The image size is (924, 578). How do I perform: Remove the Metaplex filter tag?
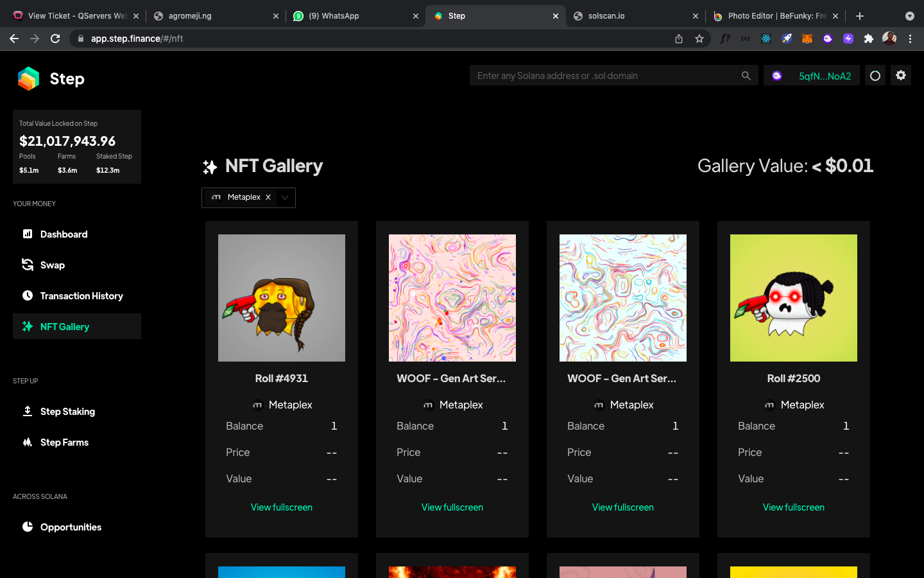268,197
